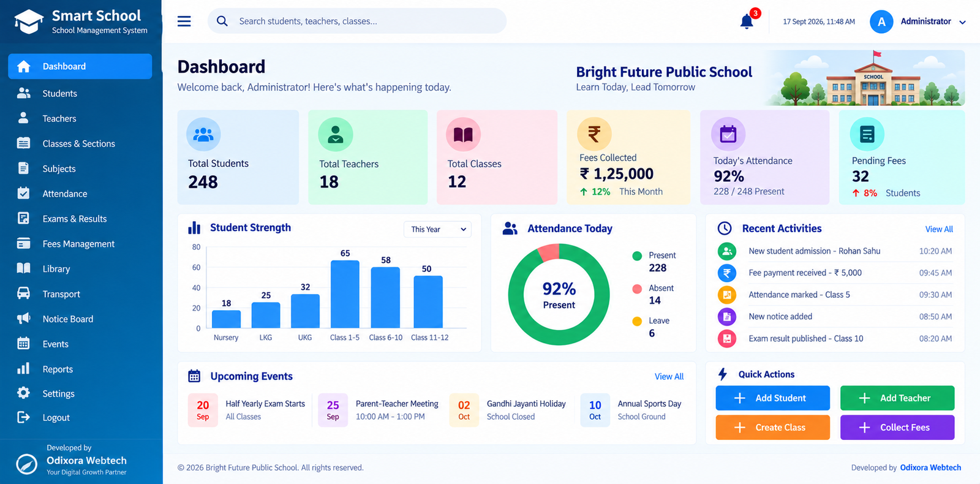Click "Annual Sports Day" event text

pyautogui.click(x=649, y=404)
